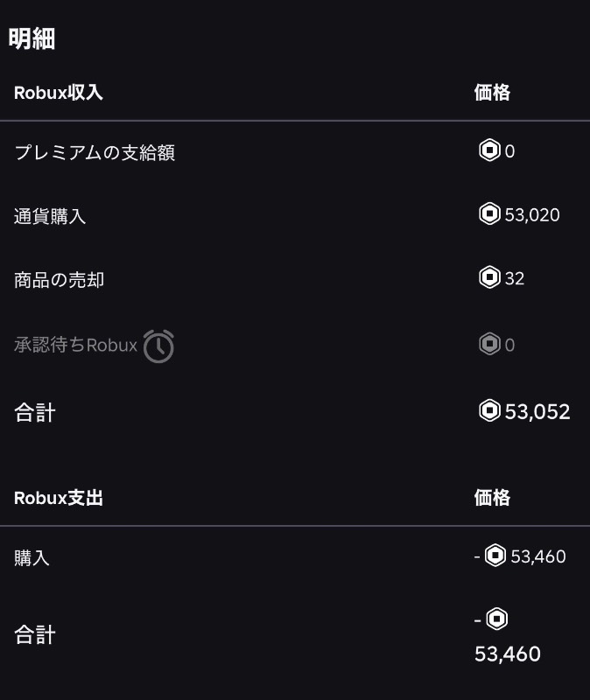
Task: Click the 53,020 currency purchase amount
Action: tap(532, 215)
